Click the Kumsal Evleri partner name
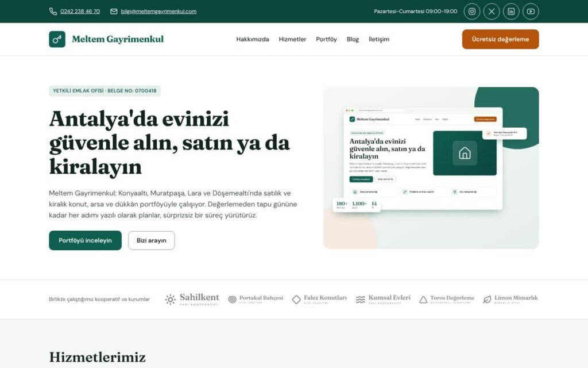 pyautogui.click(x=389, y=298)
